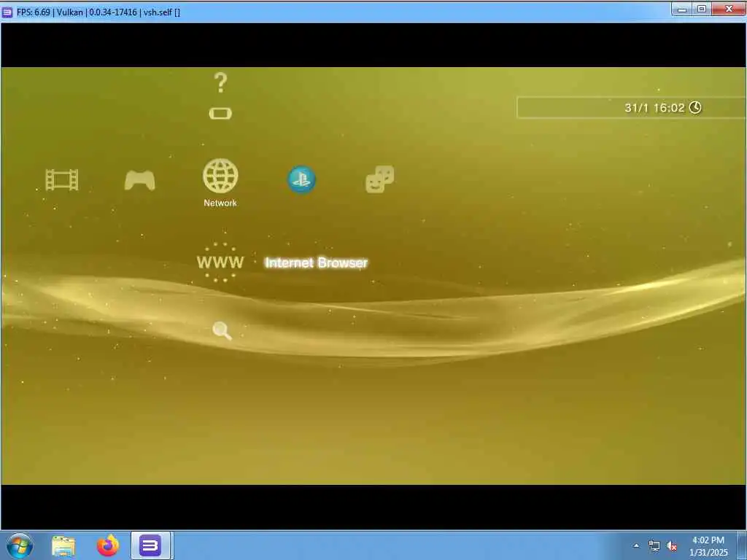Screen dimensions: 747x560
Task: Open the network status tray icon
Action: coord(654,546)
